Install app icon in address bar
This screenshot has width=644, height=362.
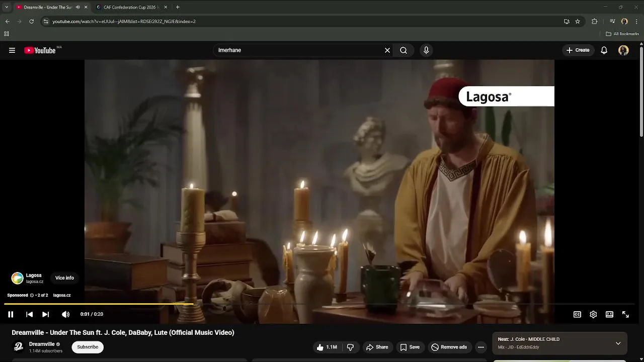(x=567, y=21)
